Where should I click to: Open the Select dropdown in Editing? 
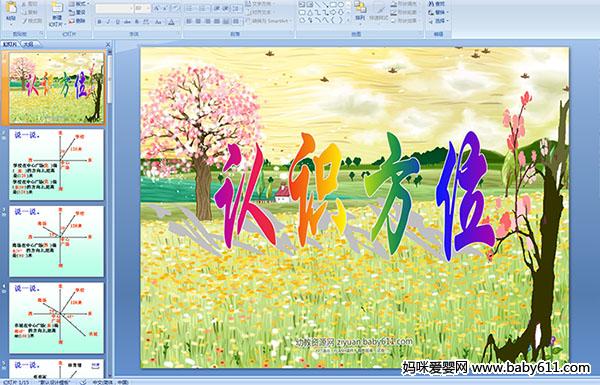click(438, 21)
